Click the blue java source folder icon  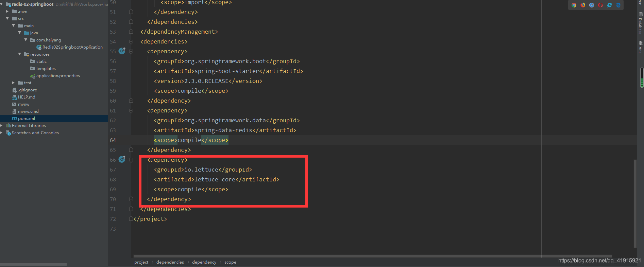click(x=27, y=33)
